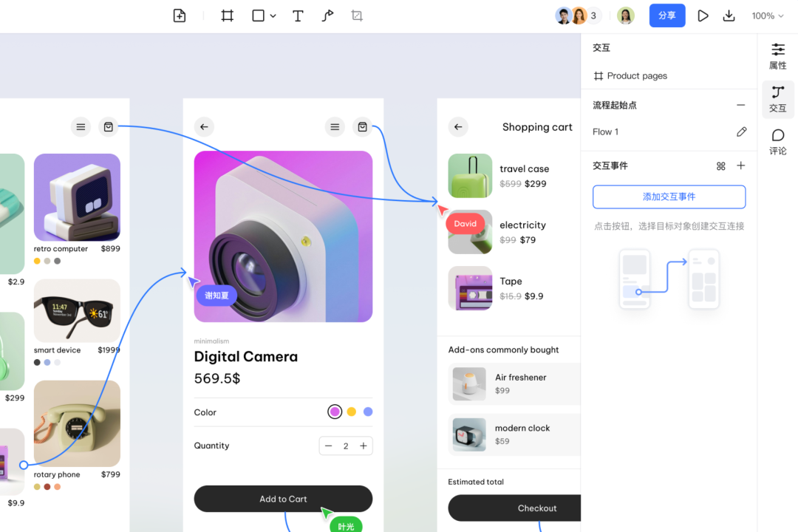Screen dimensions: 798x532
Task: Select the Text tool
Action: (298, 16)
